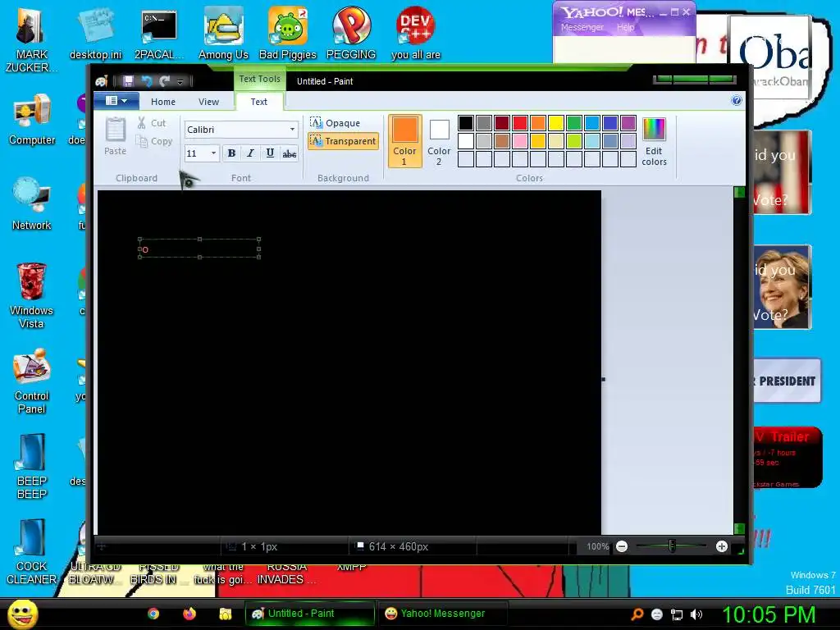840x630 pixels.
Task: Click the smiley Start button
Action: (x=22, y=614)
